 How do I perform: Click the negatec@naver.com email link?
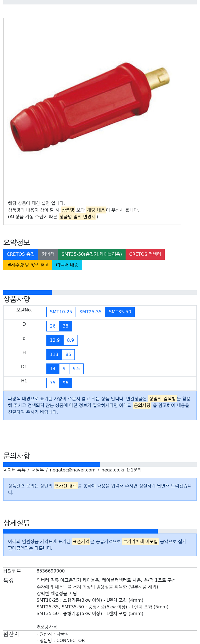tap(72, 470)
